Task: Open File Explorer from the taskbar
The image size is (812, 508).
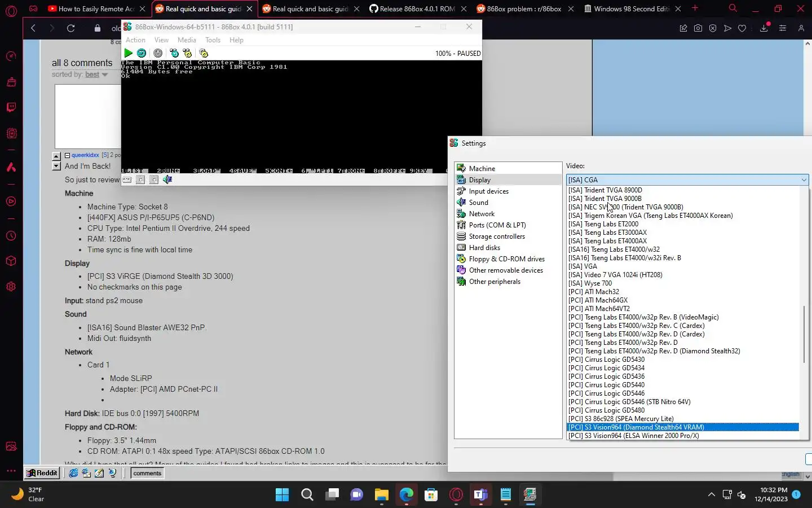Action: (382, 495)
